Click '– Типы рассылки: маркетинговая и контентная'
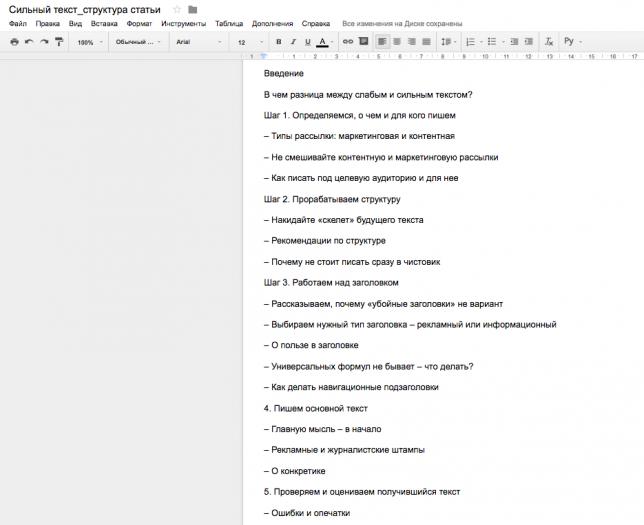The width and height of the screenshot is (644, 525). (x=359, y=136)
